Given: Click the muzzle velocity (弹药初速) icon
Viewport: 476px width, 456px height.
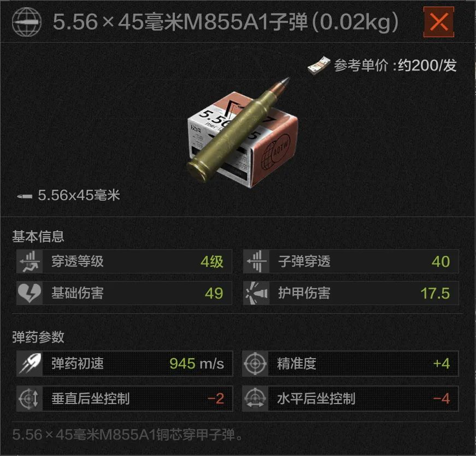Looking at the screenshot, I should (30, 364).
